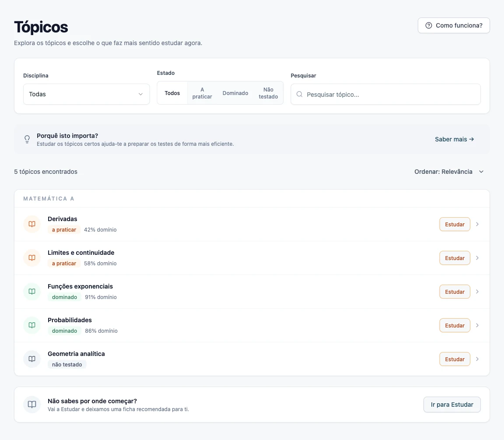Image resolution: width=504 pixels, height=440 pixels.
Task: Click Estudar for Limites e continuidade
Action: 455,258
